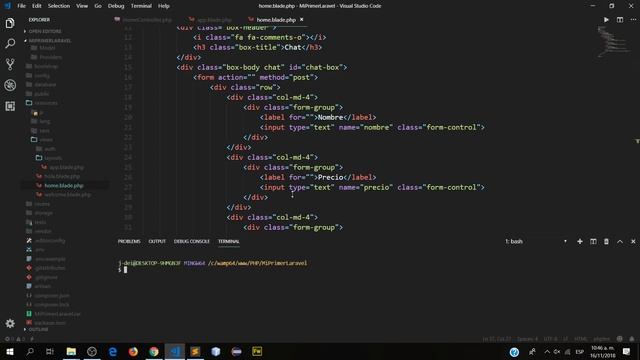This screenshot has height=360, width=640.
Task: Open the Edit menu
Action: 37,6
